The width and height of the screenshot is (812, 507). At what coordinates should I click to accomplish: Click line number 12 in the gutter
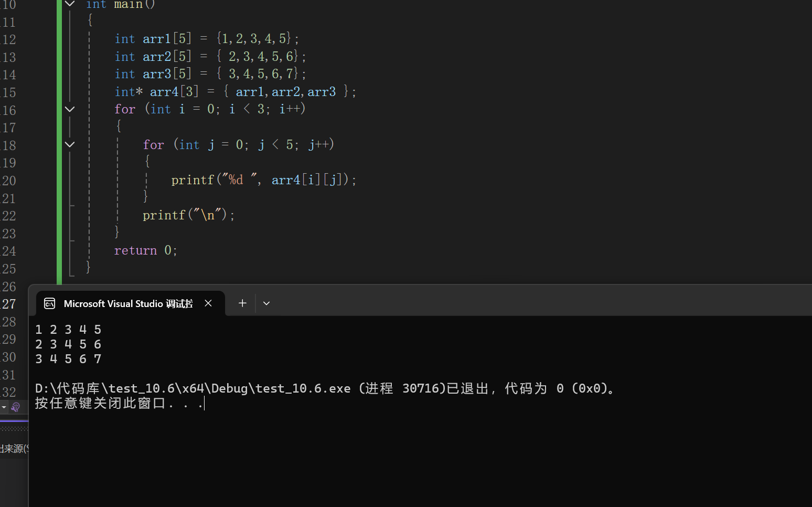coord(9,40)
